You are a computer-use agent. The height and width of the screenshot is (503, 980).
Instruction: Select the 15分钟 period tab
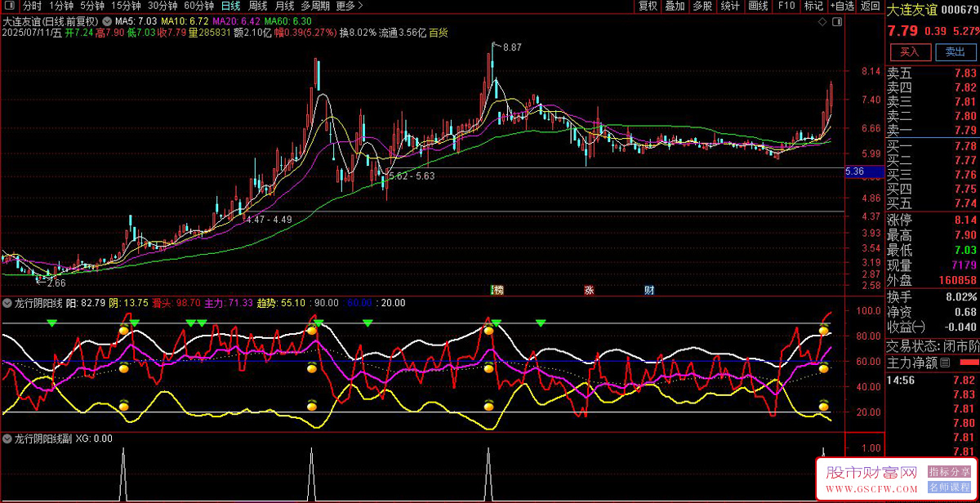click(x=127, y=6)
